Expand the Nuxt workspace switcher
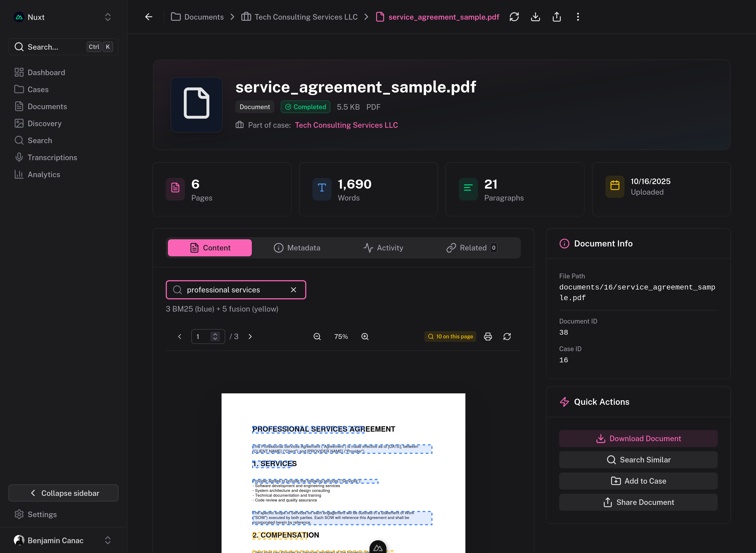The image size is (756, 553). (108, 17)
